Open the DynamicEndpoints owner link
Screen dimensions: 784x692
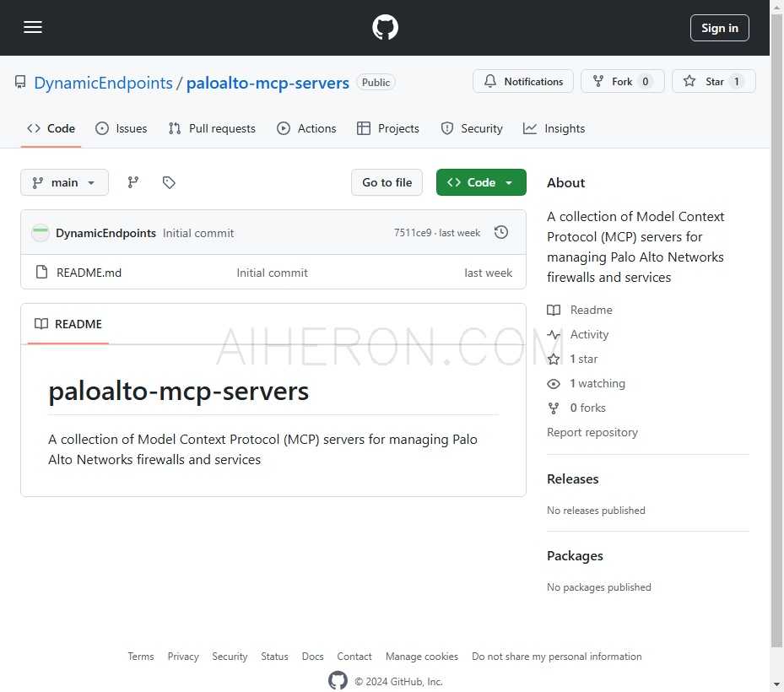click(x=103, y=83)
